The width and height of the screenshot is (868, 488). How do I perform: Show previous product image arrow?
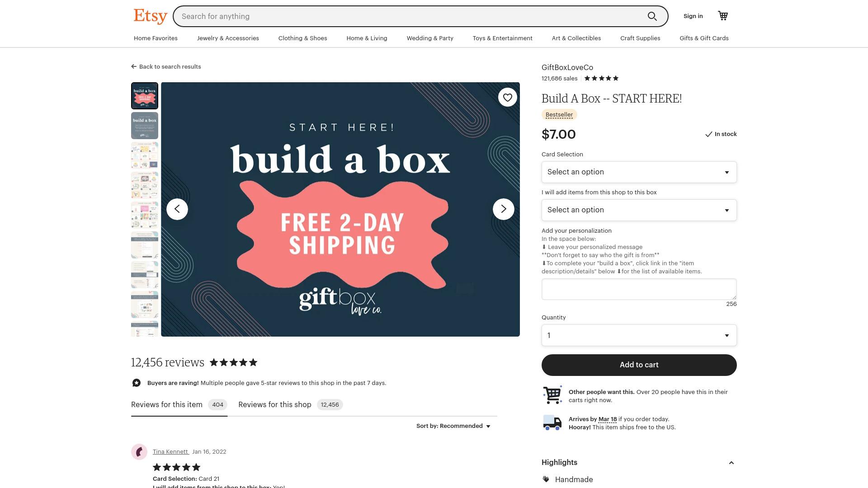[177, 209]
